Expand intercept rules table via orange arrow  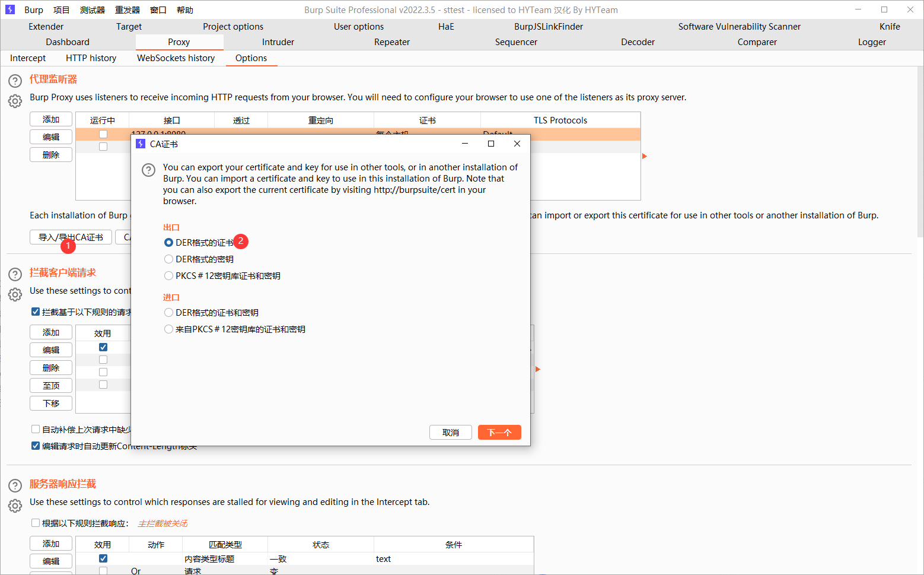(538, 369)
